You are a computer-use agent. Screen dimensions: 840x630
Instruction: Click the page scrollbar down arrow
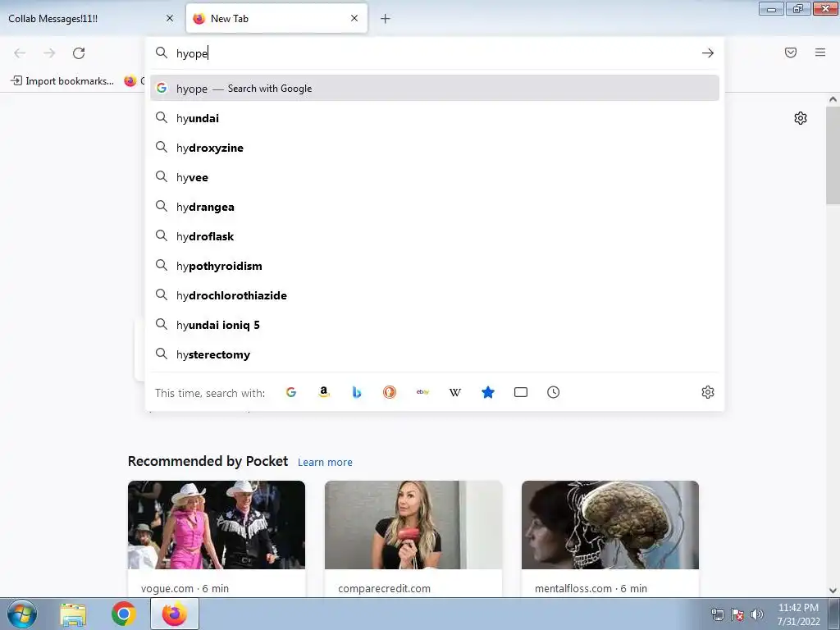(x=833, y=591)
